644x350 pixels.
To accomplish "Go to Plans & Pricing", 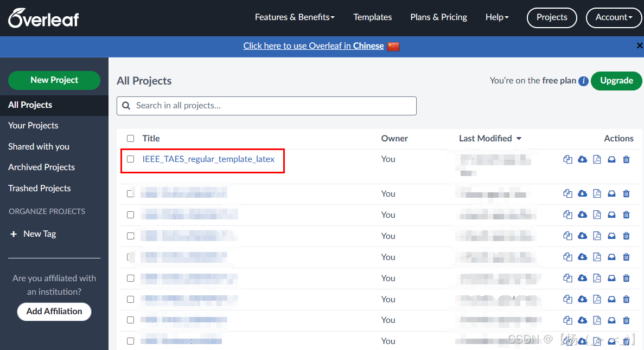I will [x=438, y=17].
